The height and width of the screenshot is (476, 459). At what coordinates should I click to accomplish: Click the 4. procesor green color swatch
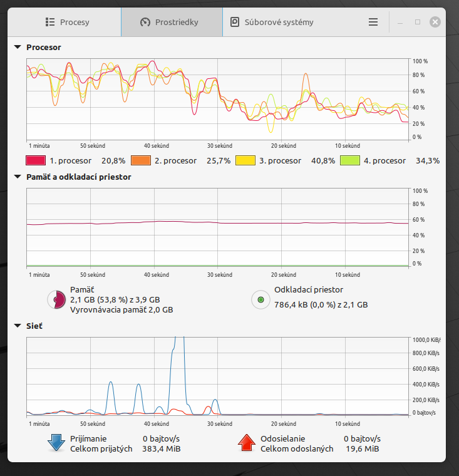coord(350,160)
